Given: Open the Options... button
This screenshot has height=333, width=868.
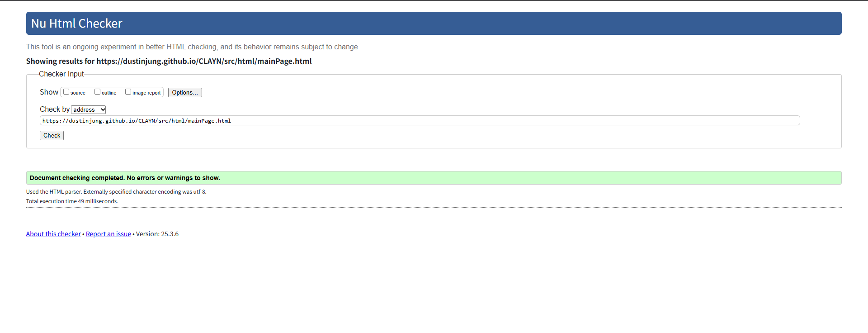Looking at the screenshot, I should [x=185, y=92].
